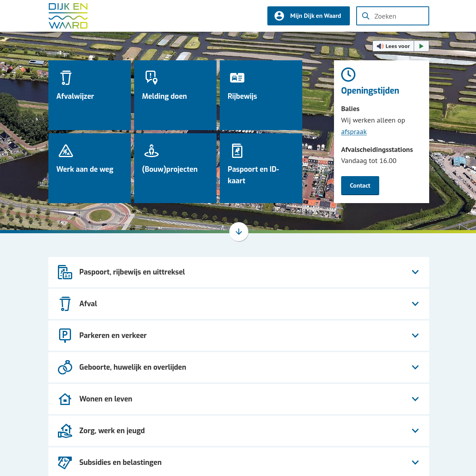
Task: Expand the Afval section chevron
Action: coord(415,304)
